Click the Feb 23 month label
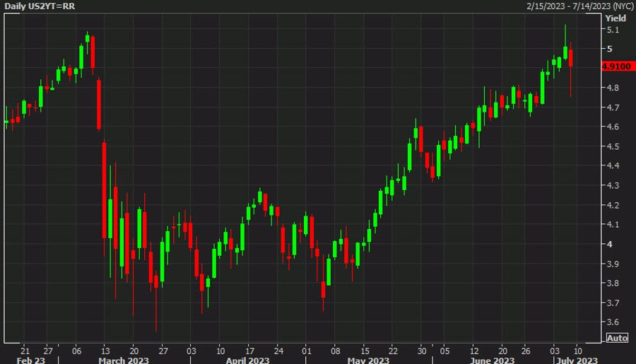The width and height of the screenshot is (636, 364). click(31, 360)
